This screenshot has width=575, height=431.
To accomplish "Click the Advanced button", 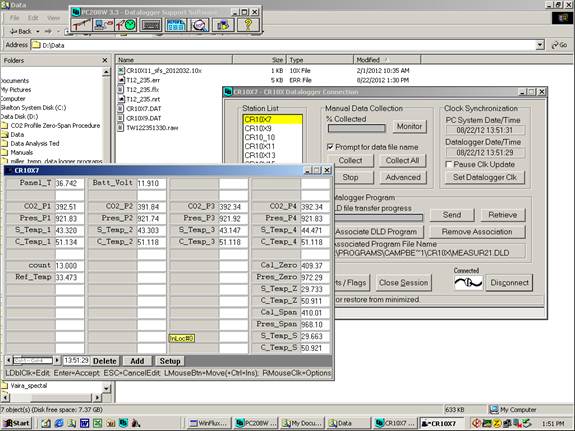I will pyautogui.click(x=403, y=178).
